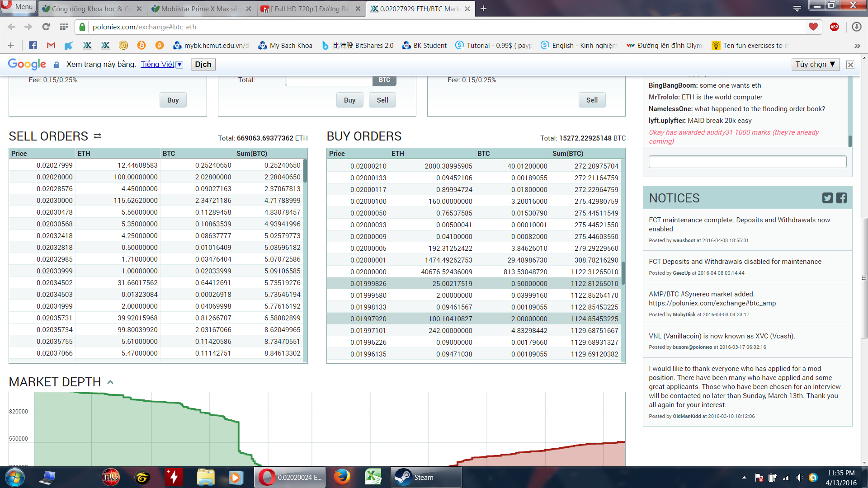Open Firefox from the taskbar
Viewport: 868px width, 488px height.
[342, 477]
